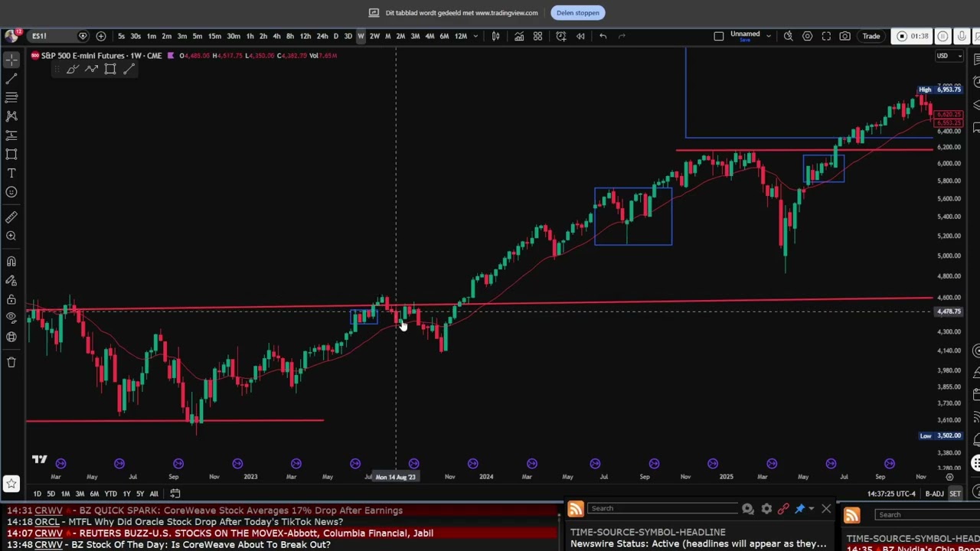Add symbol to compare with plus icon
The width and height of the screenshot is (980, 551).
tap(100, 36)
